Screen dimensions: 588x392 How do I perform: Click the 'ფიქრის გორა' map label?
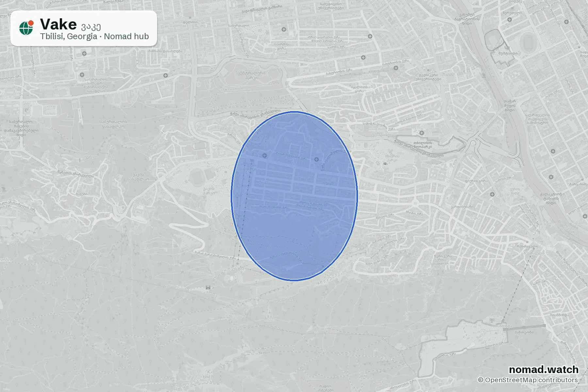pos(476,181)
